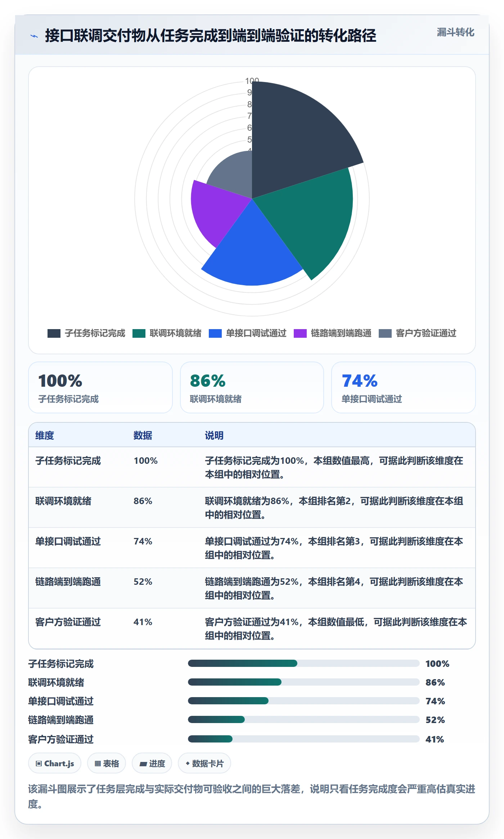Click the 漏斗转化 tag in the header
Screen dimensions: 504x839
click(455, 32)
